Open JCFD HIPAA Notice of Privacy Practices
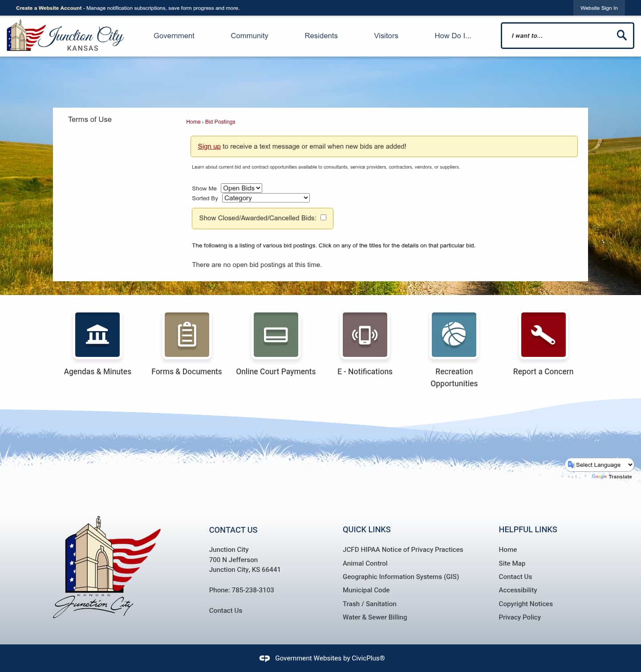This screenshot has height=672, width=641. [x=403, y=550]
